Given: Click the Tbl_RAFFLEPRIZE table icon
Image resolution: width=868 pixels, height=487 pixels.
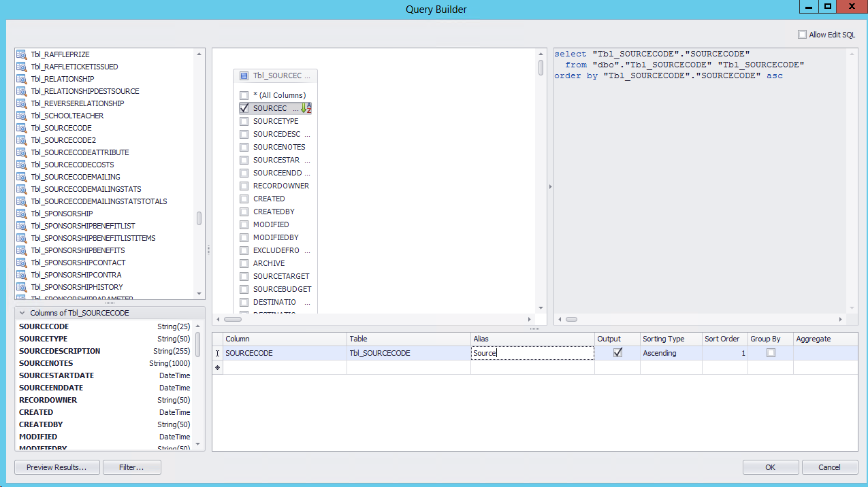Looking at the screenshot, I should [21, 54].
